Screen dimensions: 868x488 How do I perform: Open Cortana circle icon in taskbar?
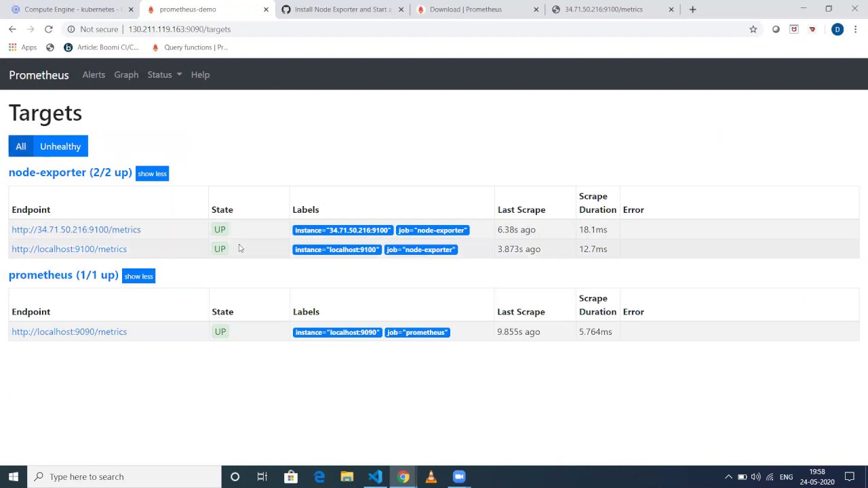[235, 476]
